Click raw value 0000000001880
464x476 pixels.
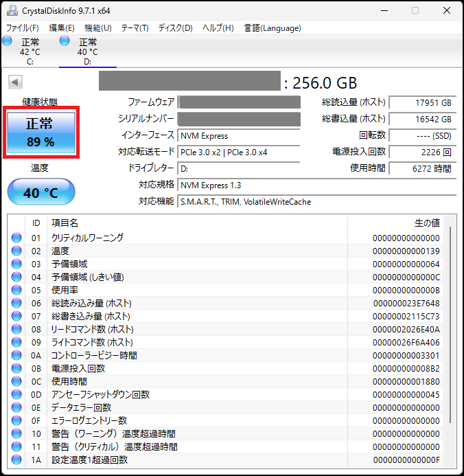[x=406, y=382]
